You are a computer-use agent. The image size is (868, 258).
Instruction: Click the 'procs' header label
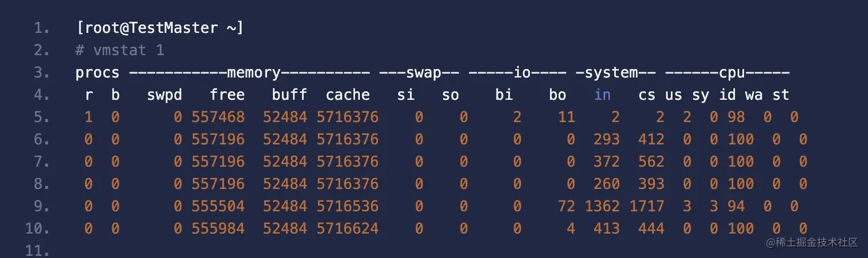coord(98,73)
